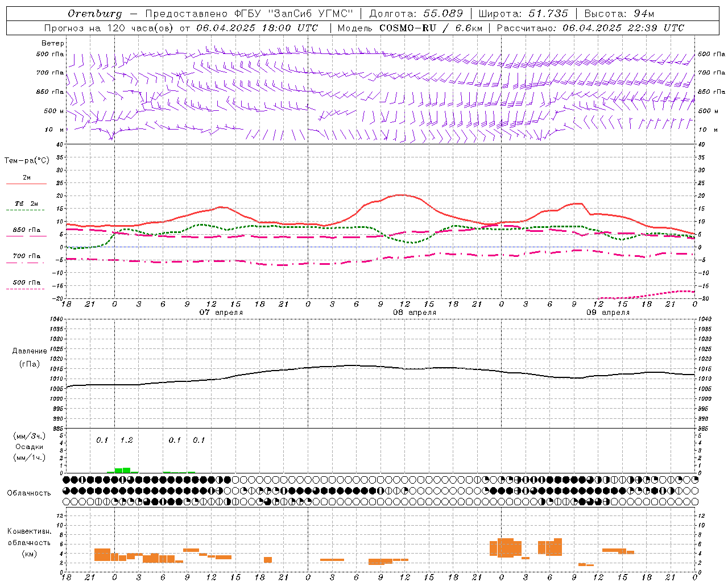
Task: Click the "Давление" pressure panel label
Action: 30,351
